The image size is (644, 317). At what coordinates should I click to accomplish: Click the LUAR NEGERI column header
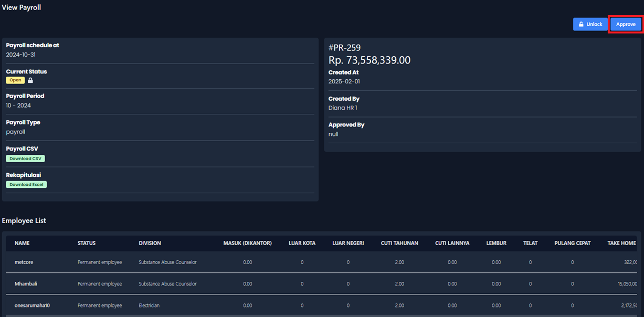pos(348,243)
